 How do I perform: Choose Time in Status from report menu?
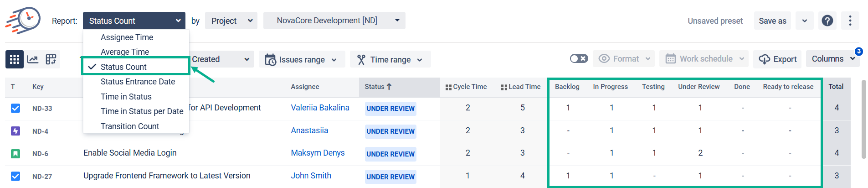pos(126,97)
